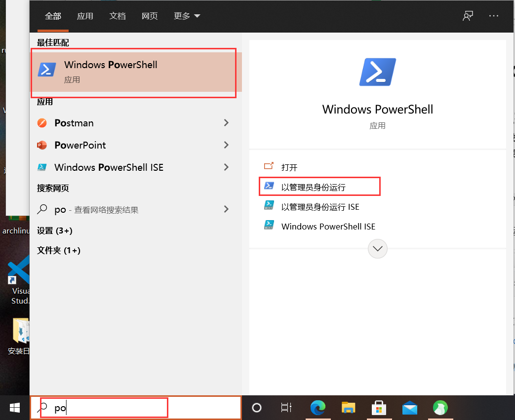The height and width of the screenshot is (420, 515).
Task: Expand Postman result arrow
Action: click(226, 123)
